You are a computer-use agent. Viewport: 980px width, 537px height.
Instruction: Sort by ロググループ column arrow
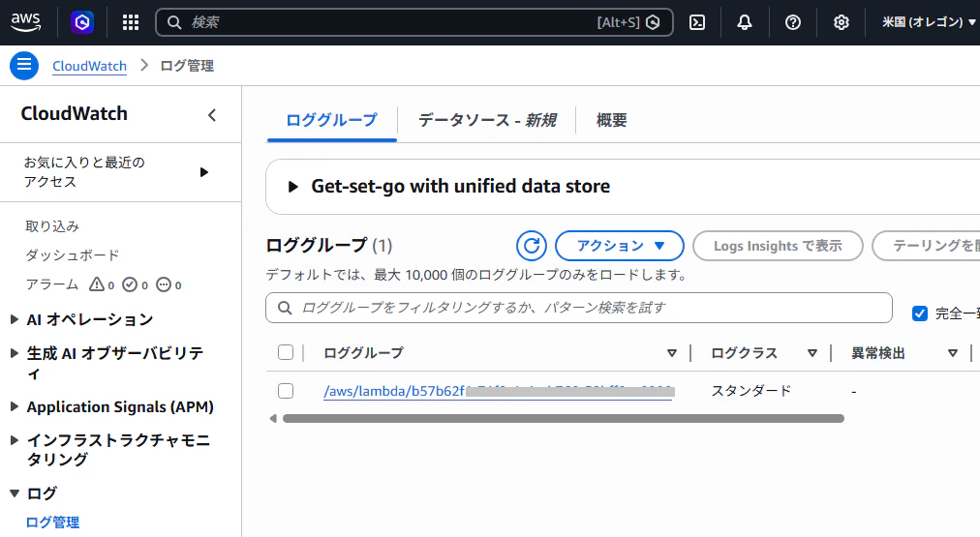(672, 353)
